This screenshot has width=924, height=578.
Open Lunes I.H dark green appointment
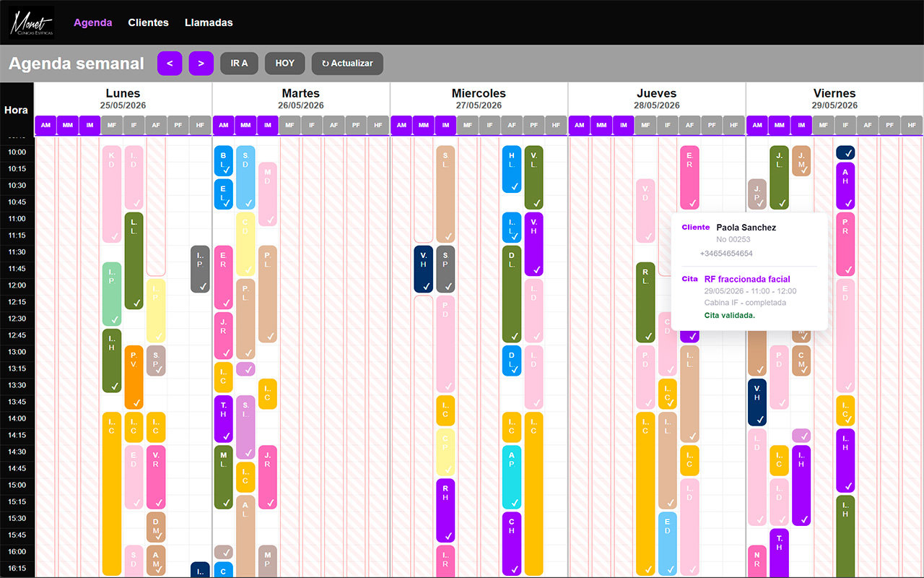pos(112,361)
